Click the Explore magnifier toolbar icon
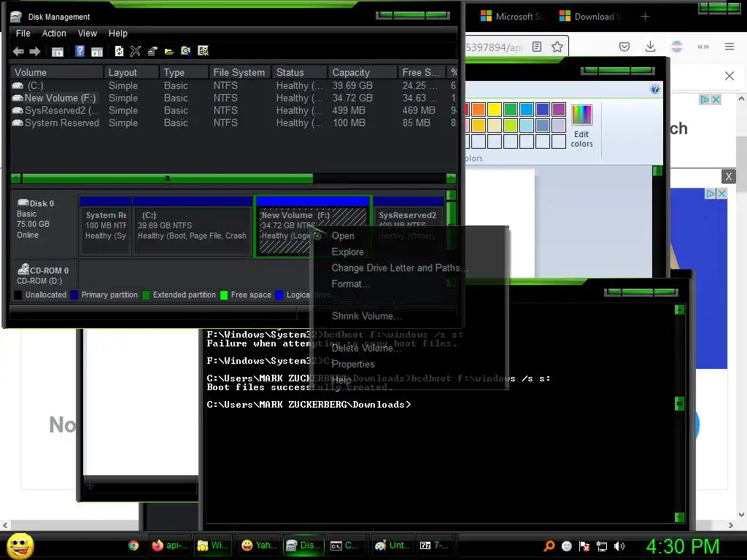Viewport: 747px width, 560px height. [x=186, y=51]
